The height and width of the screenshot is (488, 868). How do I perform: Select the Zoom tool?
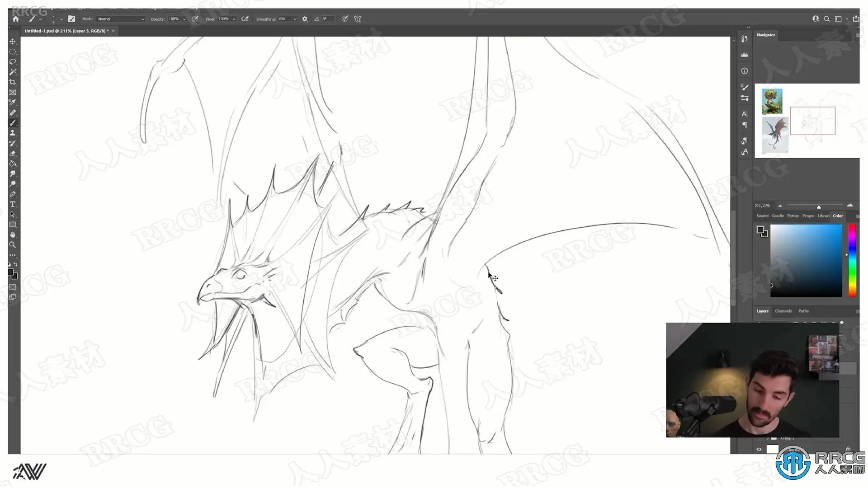point(13,245)
